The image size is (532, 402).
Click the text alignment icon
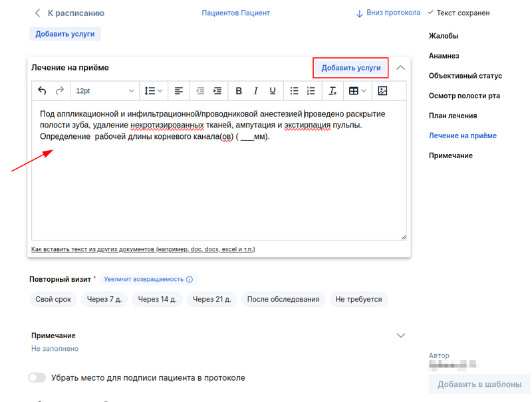click(x=179, y=91)
